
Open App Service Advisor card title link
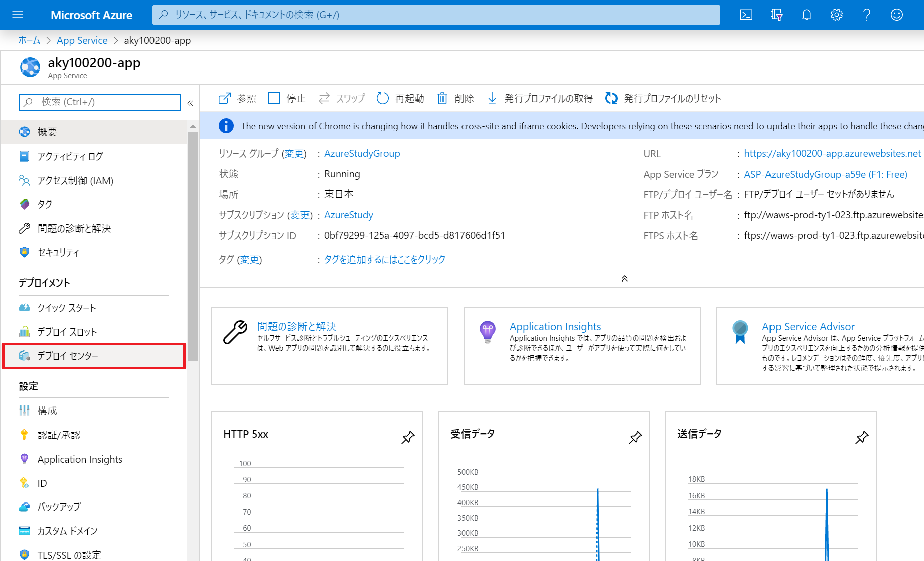coord(809,326)
